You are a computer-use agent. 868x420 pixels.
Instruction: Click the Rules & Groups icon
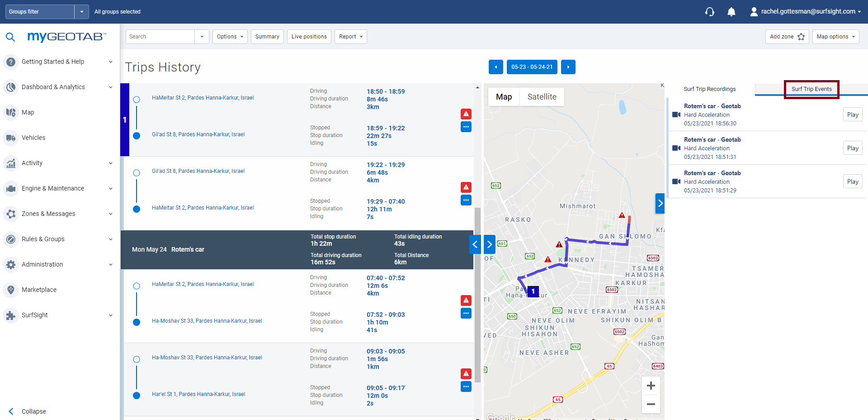(x=11, y=239)
